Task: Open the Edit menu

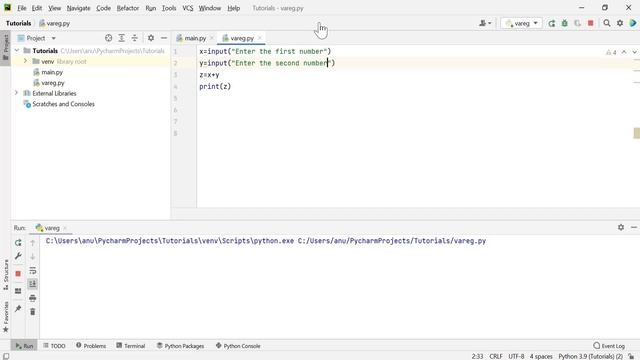Action: pyautogui.click(x=37, y=8)
